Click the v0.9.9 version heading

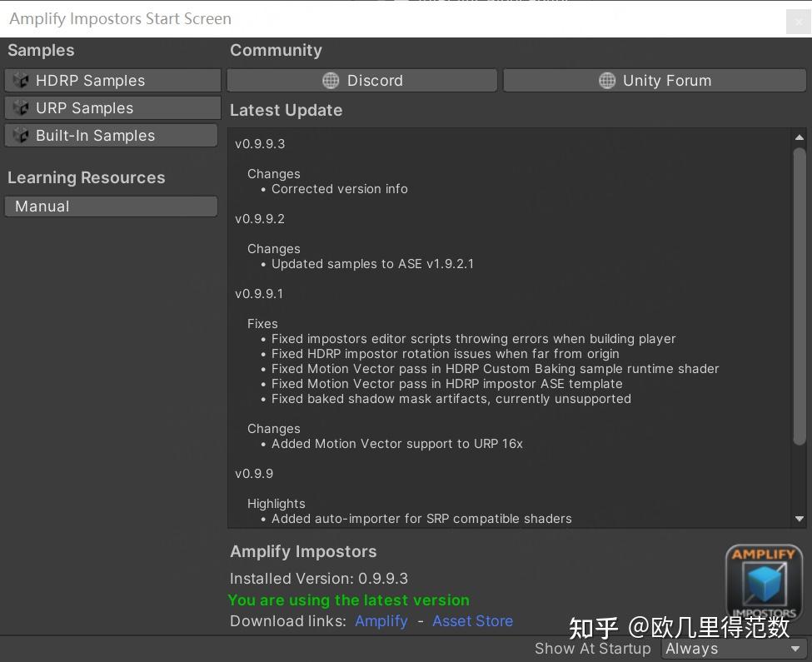(254, 474)
